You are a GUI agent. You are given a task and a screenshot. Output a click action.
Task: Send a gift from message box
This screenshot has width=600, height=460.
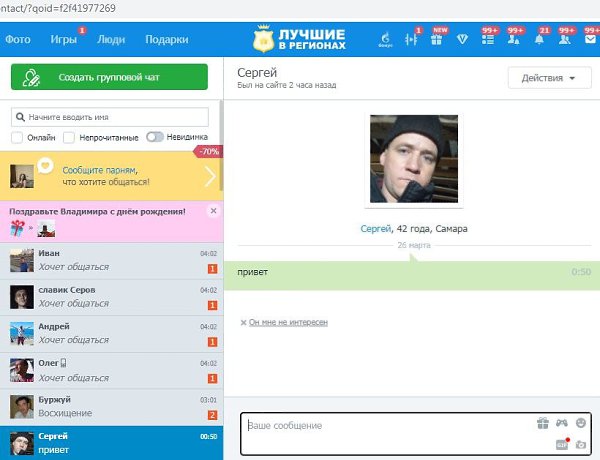(x=543, y=423)
